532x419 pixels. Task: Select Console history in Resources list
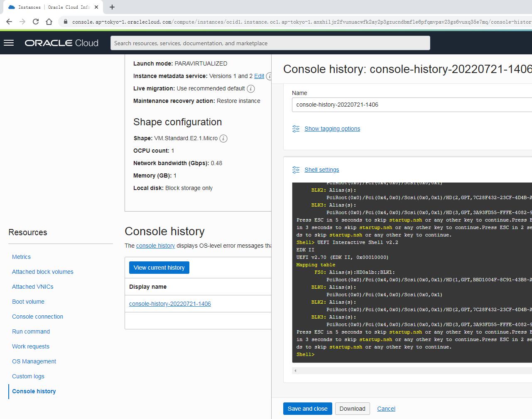coord(34,391)
